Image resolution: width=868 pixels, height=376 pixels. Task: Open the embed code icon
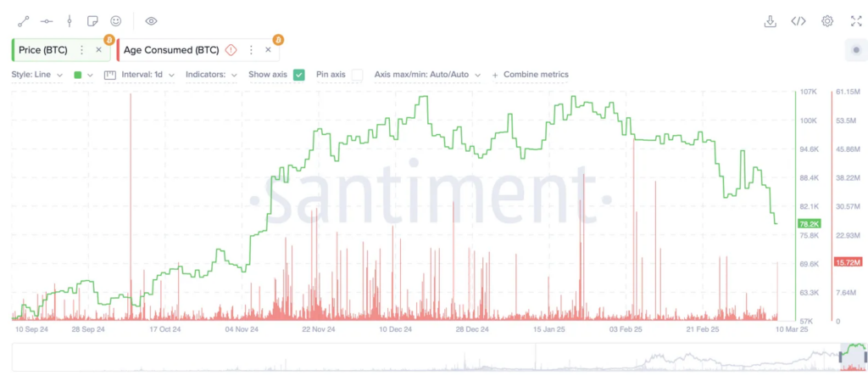[798, 21]
